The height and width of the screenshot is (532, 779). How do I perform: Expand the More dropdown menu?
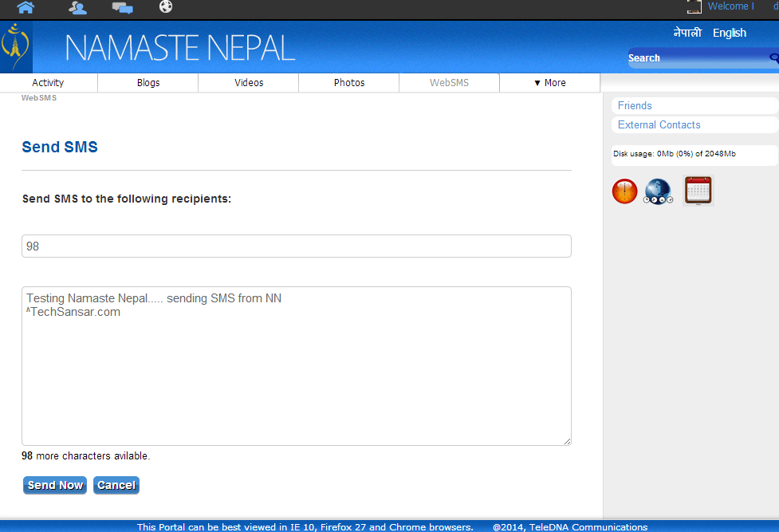(x=550, y=82)
